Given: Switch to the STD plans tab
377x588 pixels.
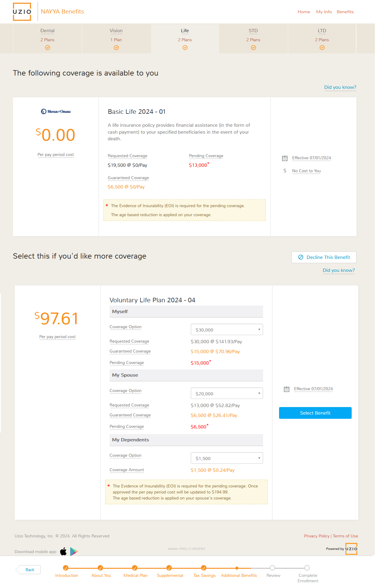Looking at the screenshot, I should [x=253, y=39].
